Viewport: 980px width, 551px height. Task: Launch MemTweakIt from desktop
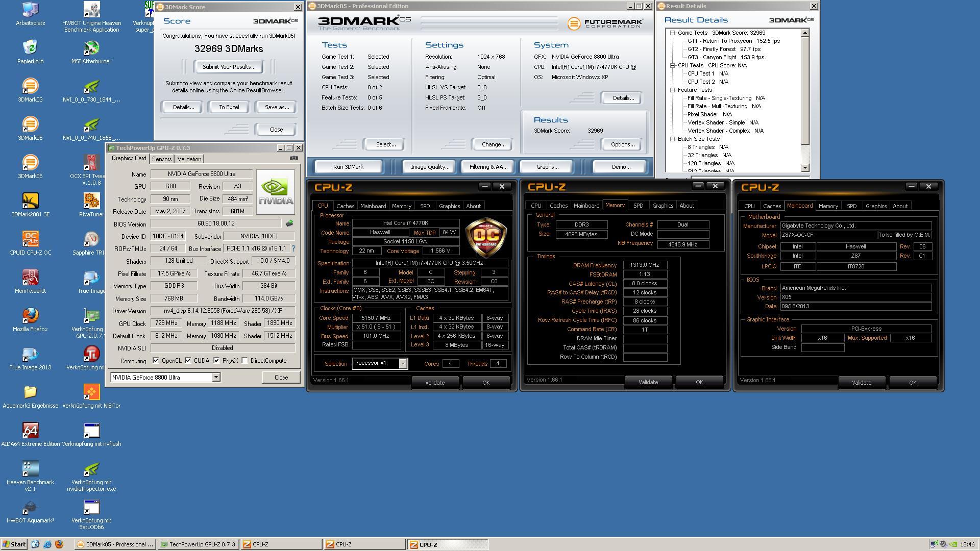(x=30, y=281)
